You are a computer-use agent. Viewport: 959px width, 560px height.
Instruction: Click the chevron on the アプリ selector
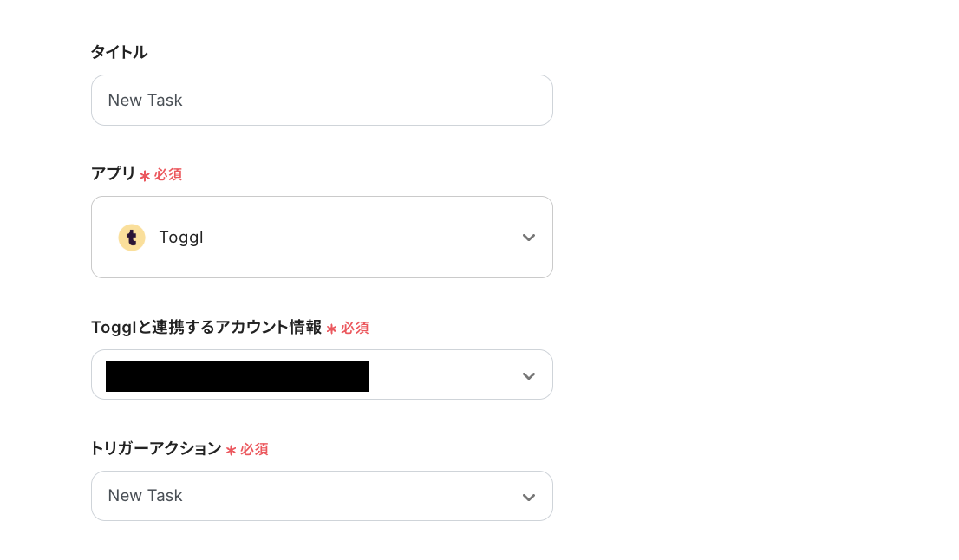(x=529, y=237)
